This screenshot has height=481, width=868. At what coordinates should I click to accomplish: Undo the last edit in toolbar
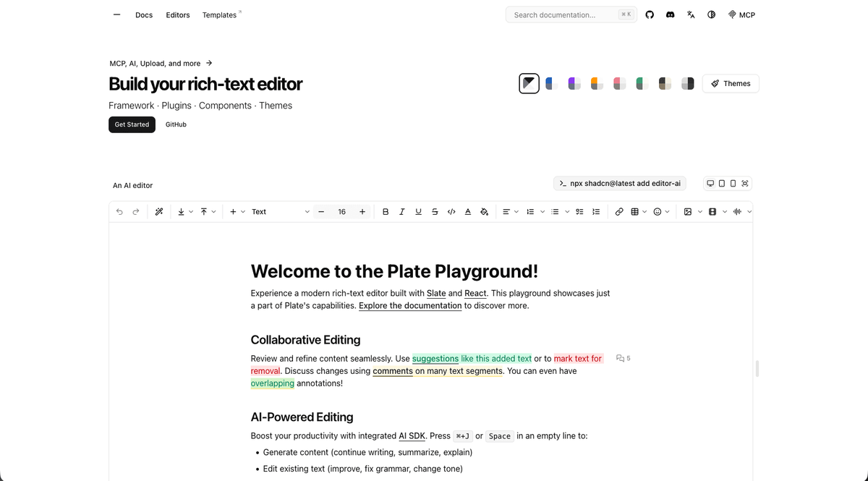coord(119,212)
